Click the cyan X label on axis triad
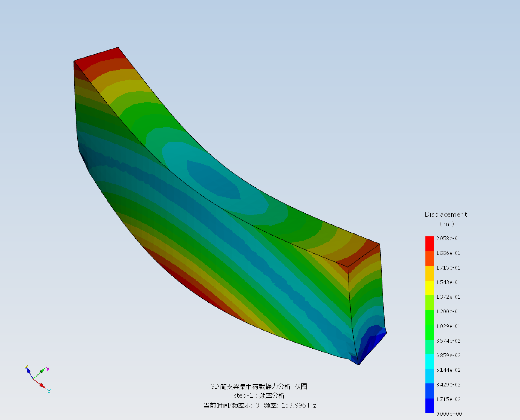520x420 pixels. click(49, 391)
